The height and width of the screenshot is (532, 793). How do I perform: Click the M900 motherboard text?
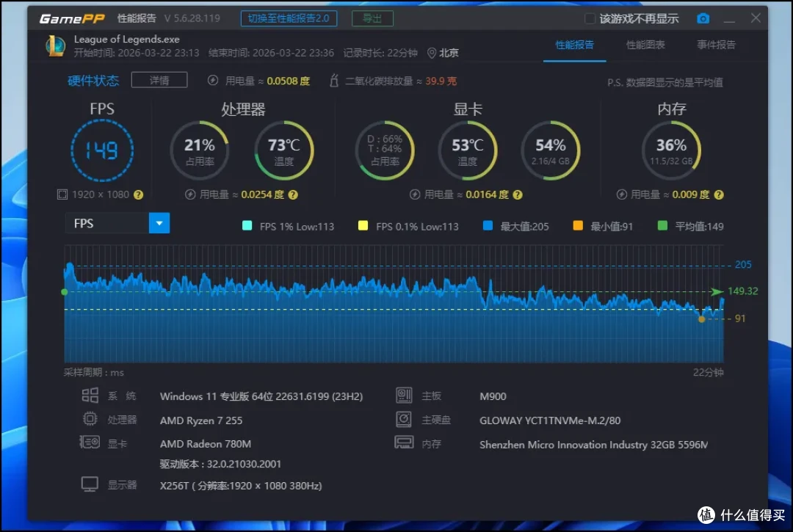(x=493, y=396)
